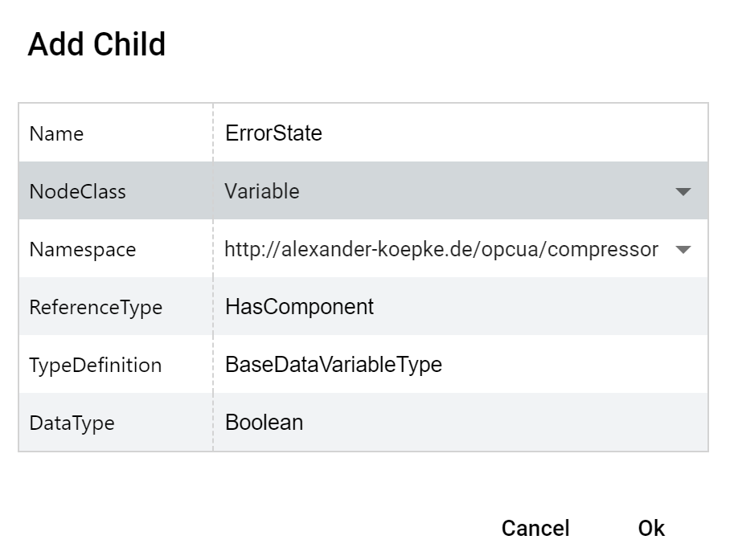734x560 pixels.
Task: Click the NodeClass dropdown arrow
Action: point(683,191)
